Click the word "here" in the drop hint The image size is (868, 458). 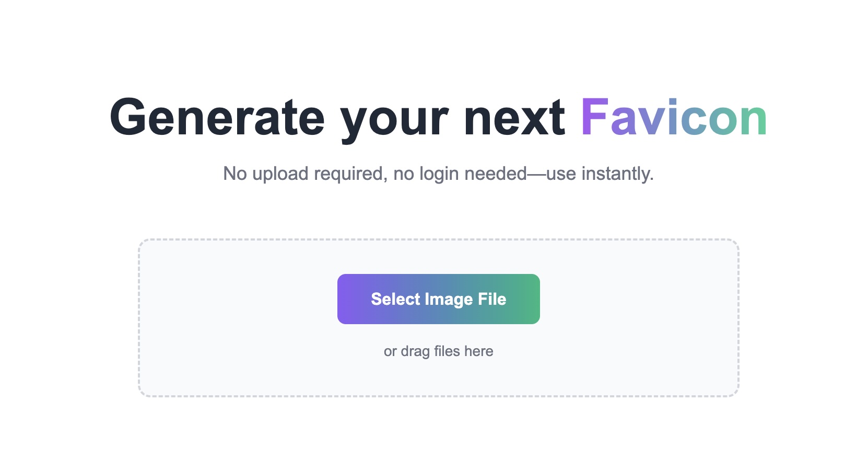click(478, 351)
